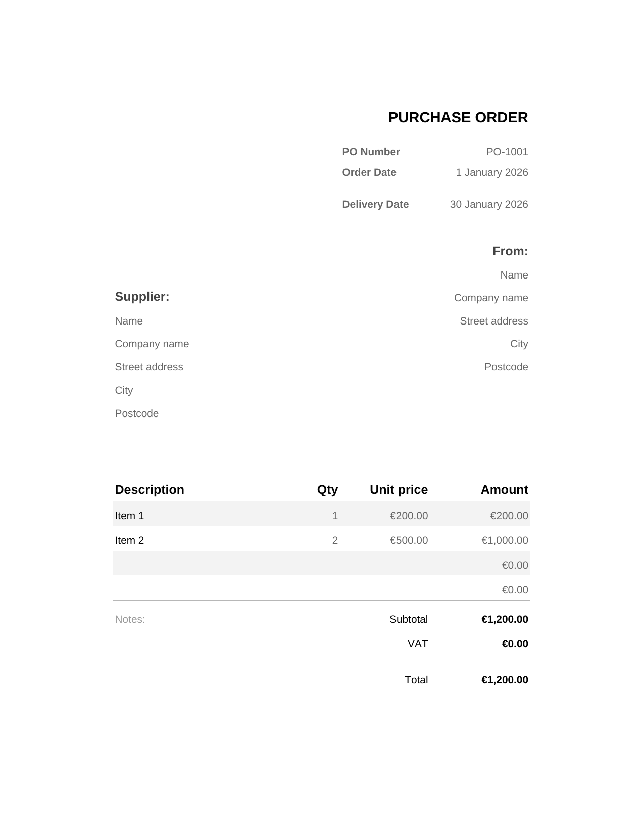644x834 pixels.
Task: Click the From Company name field
Action: pyautogui.click(x=491, y=298)
